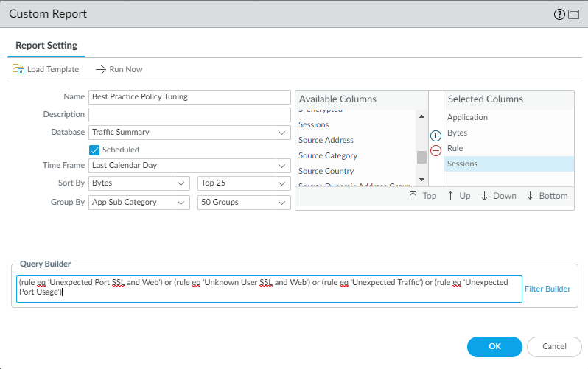Screen dimensions: 588x369
Task: Select Source Country in Available Columns
Action: click(x=326, y=171)
